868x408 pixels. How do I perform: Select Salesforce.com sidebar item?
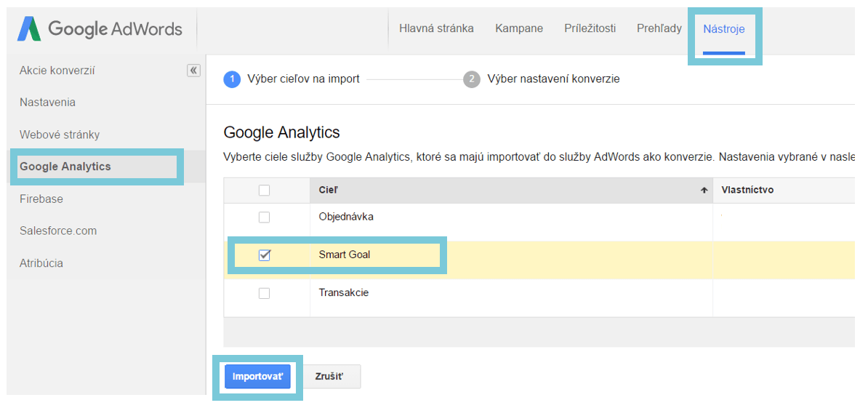(x=58, y=231)
